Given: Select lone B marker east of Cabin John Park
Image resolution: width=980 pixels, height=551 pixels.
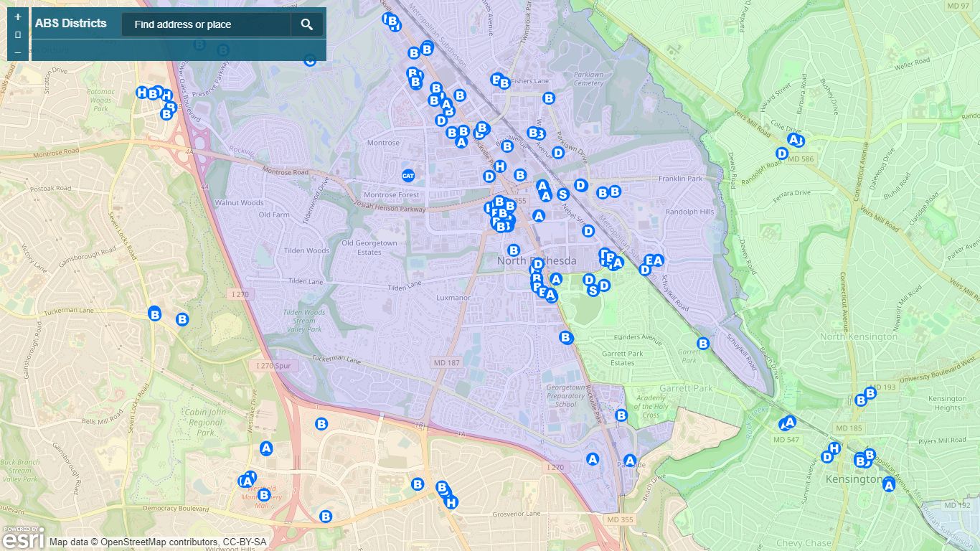Looking at the screenshot, I should click(321, 424).
